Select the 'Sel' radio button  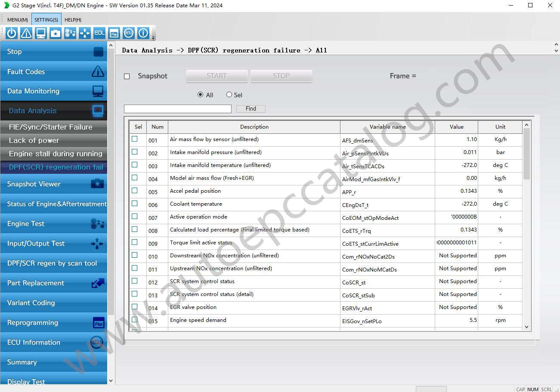click(x=229, y=95)
